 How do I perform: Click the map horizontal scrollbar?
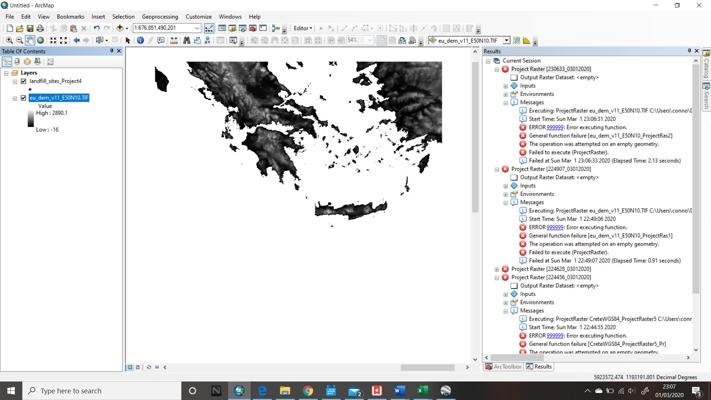(428, 367)
